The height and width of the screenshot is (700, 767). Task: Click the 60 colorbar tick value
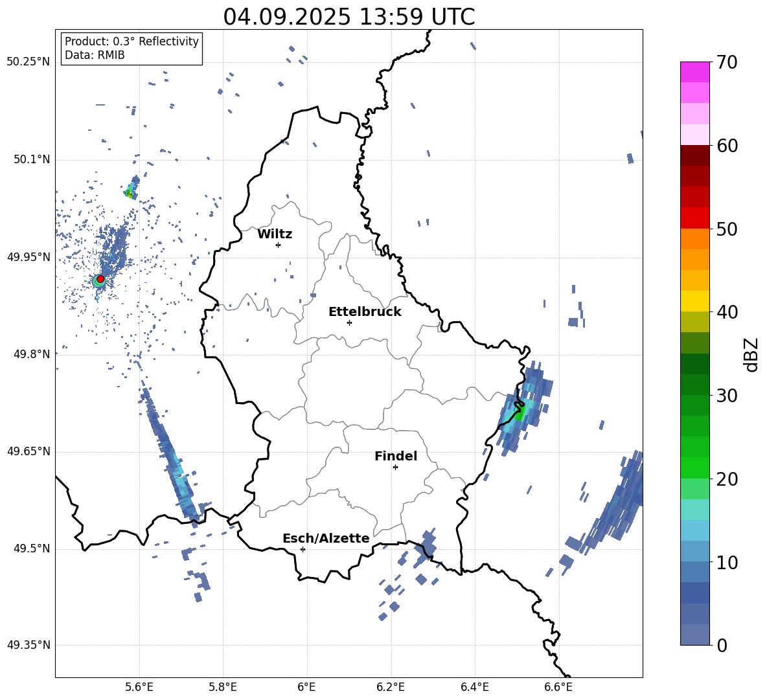click(727, 146)
